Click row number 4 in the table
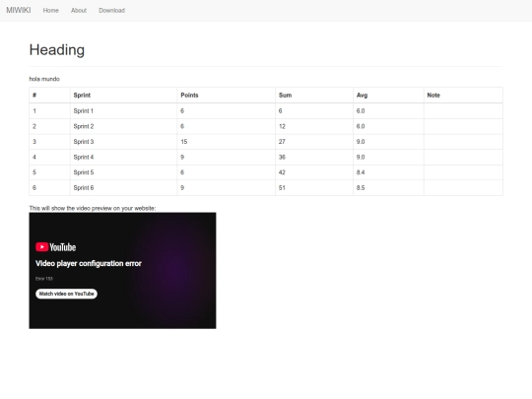The width and height of the screenshot is (532, 399). coord(34,157)
